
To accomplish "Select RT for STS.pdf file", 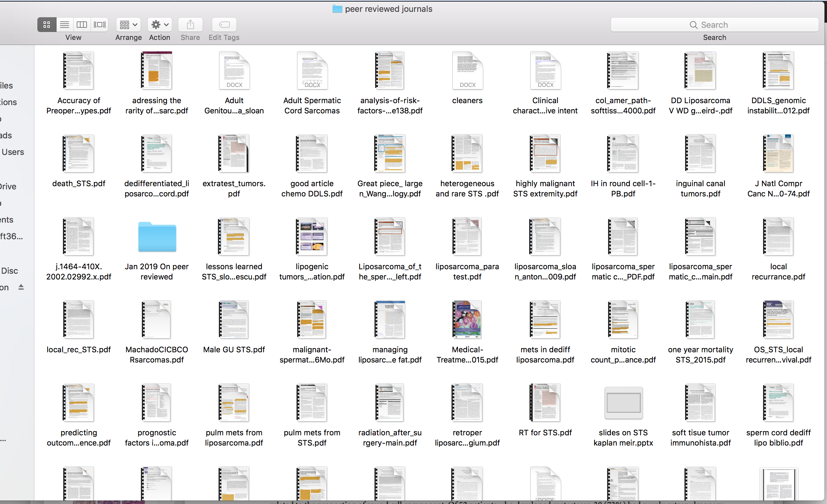I will point(545,403).
